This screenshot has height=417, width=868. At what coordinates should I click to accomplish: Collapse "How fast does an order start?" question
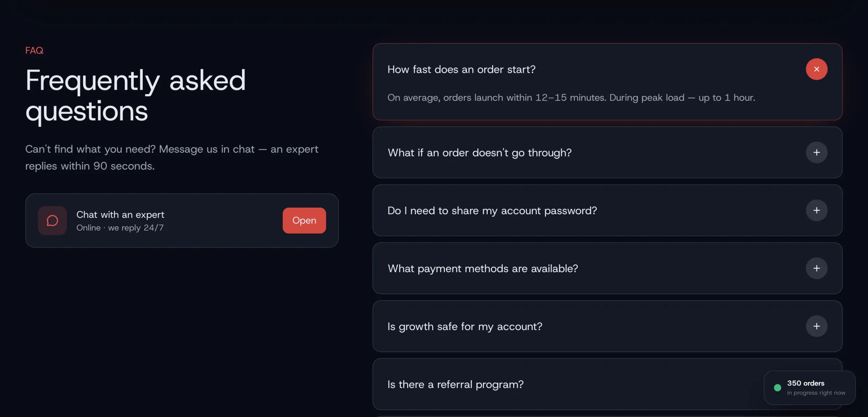tap(461, 69)
